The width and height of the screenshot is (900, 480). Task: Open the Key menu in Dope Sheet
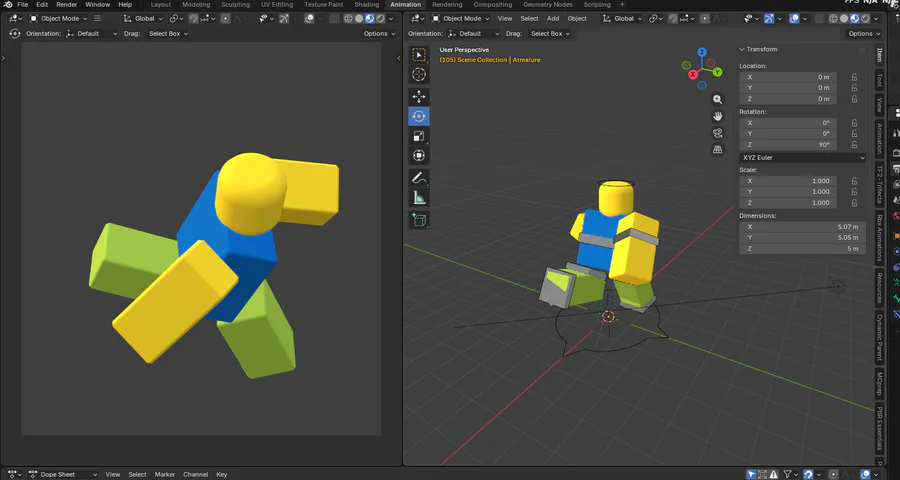[x=222, y=474]
